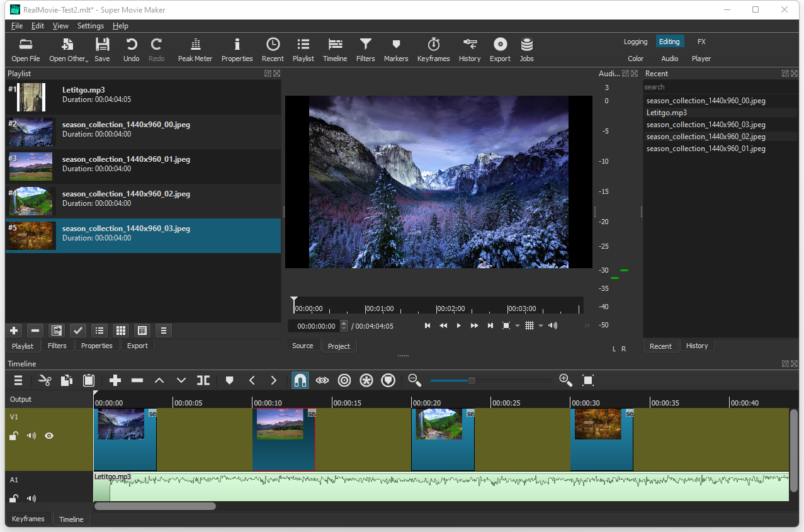The height and width of the screenshot is (532, 804).
Task: Open the Export panel
Action: (x=499, y=50)
